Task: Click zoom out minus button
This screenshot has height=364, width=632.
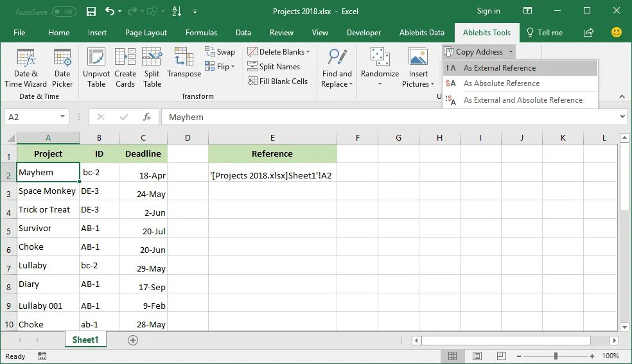Action: 519,356
